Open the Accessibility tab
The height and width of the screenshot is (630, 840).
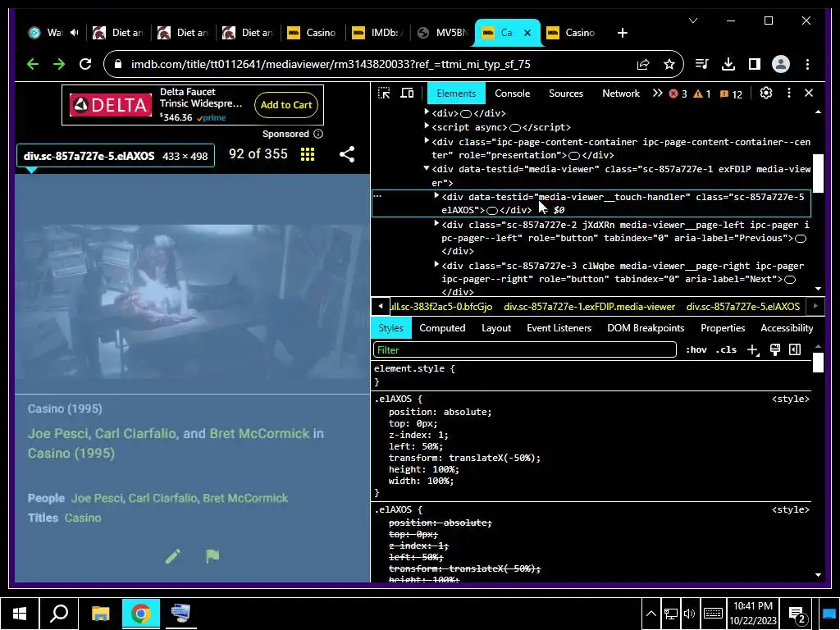coord(787,328)
